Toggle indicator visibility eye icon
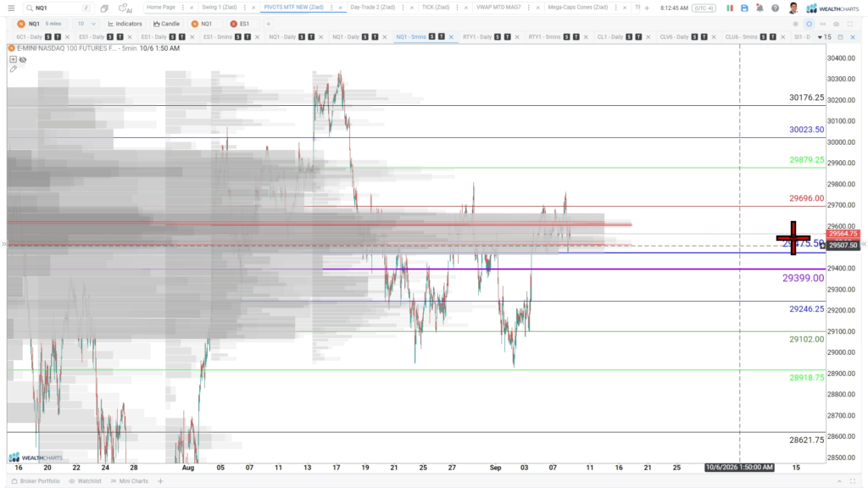Image resolution: width=868 pixels, height=488 pixels. coord(23,59)
